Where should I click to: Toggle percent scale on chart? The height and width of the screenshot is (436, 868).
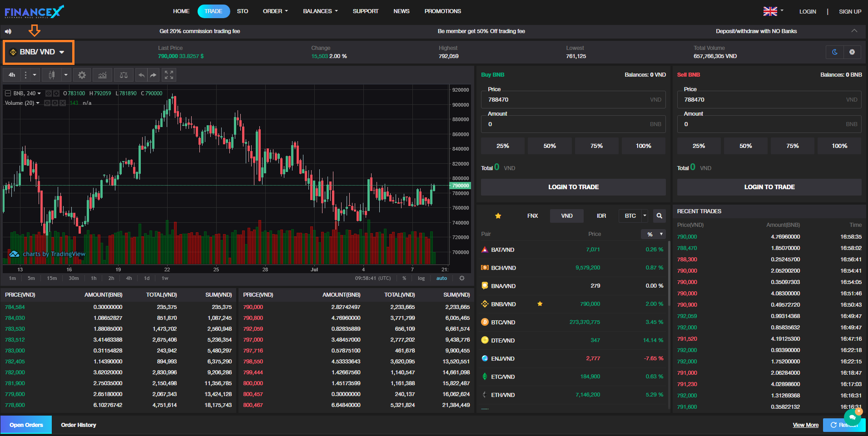404,278
